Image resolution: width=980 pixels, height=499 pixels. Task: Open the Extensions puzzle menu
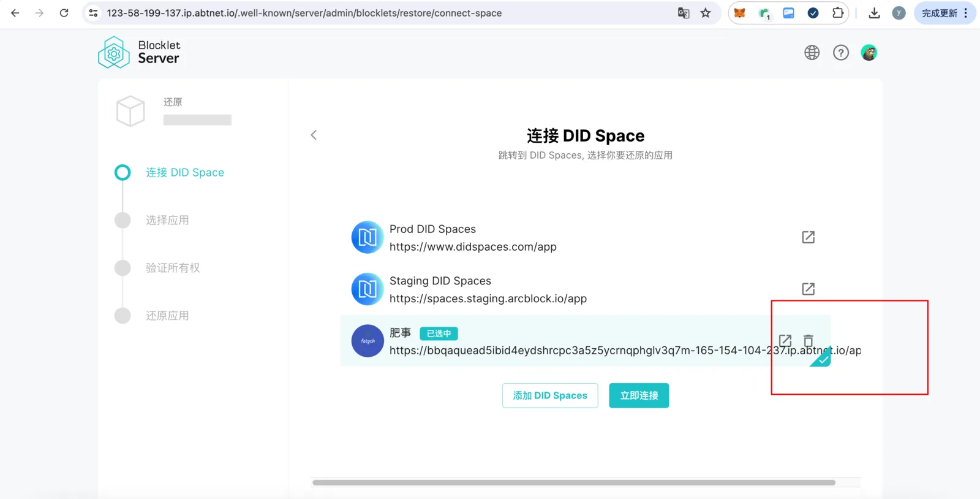838,13
